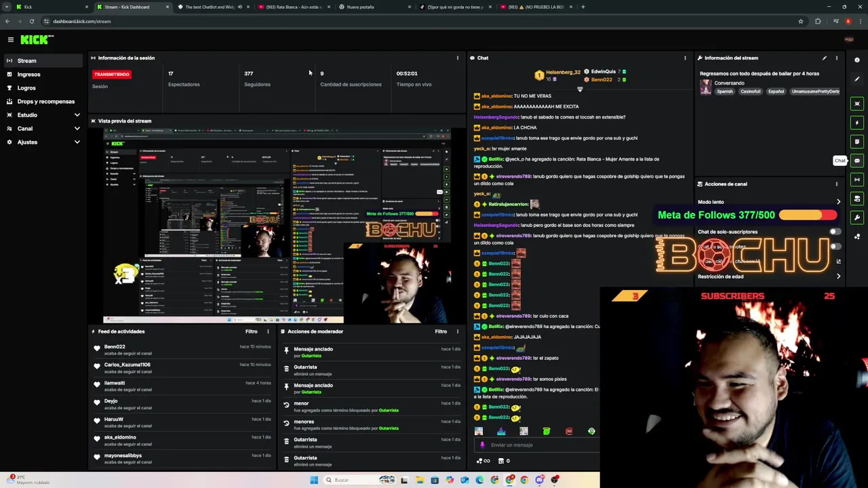Switch to The best ChatBot browser tab
This screenshot has height=488, width=868.
[214, 7]
